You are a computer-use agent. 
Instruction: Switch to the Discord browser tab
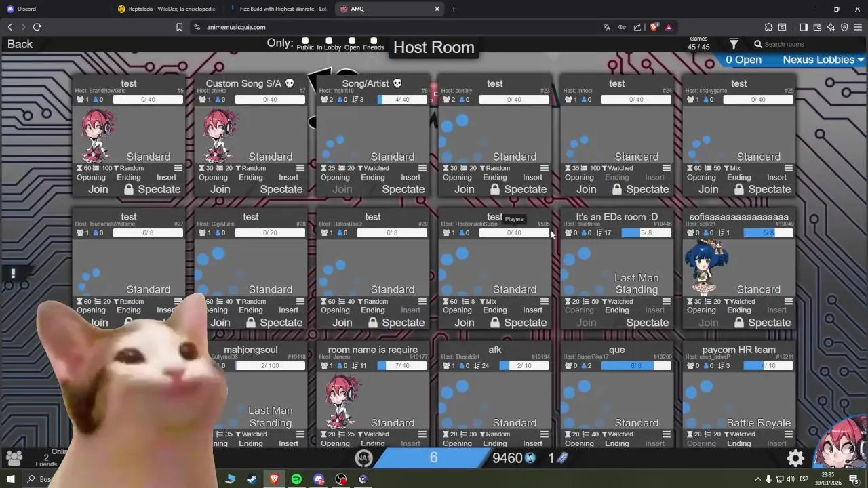coord(54,9)
